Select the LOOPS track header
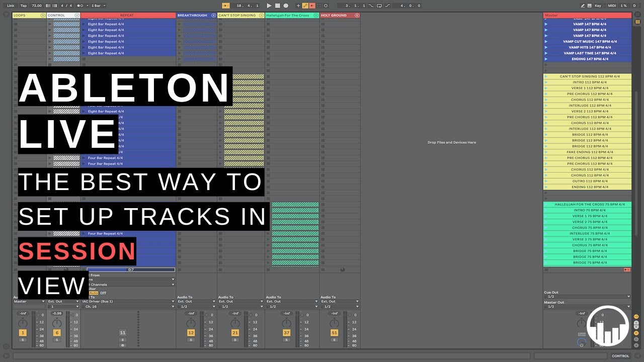The height and width of the screenshot is (362, 644). tap(29, 16)
